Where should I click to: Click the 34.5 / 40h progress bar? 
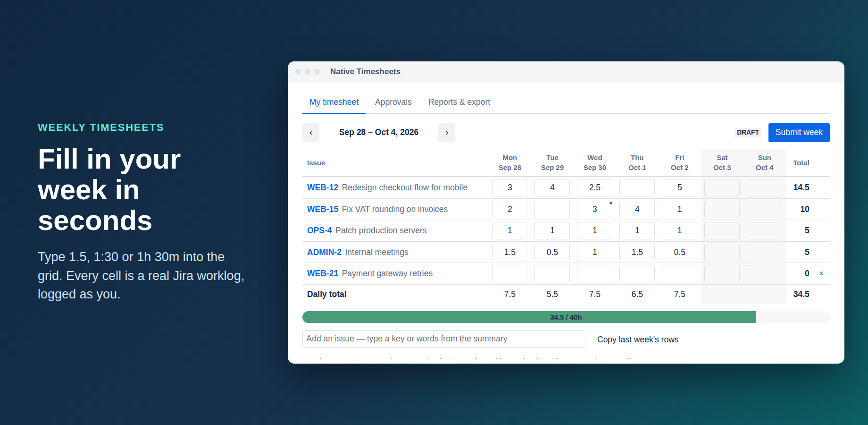pos(566,317)
